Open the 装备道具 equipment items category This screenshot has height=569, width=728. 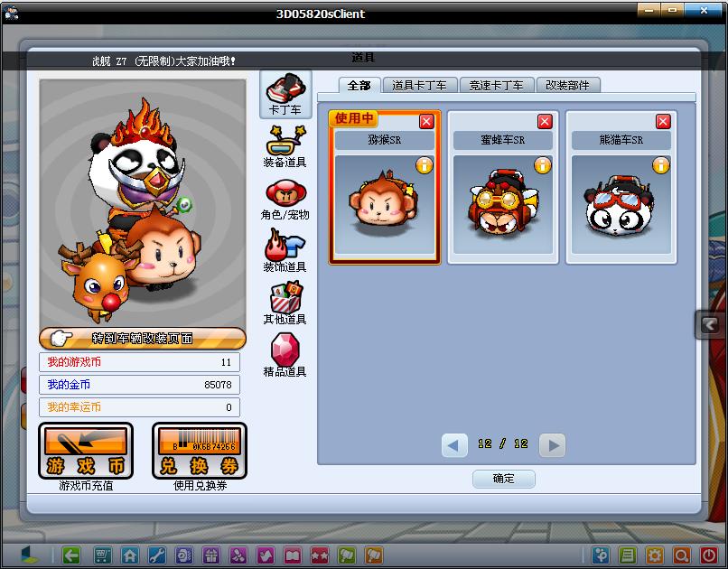pyautogui.click(x=285, y=146)
